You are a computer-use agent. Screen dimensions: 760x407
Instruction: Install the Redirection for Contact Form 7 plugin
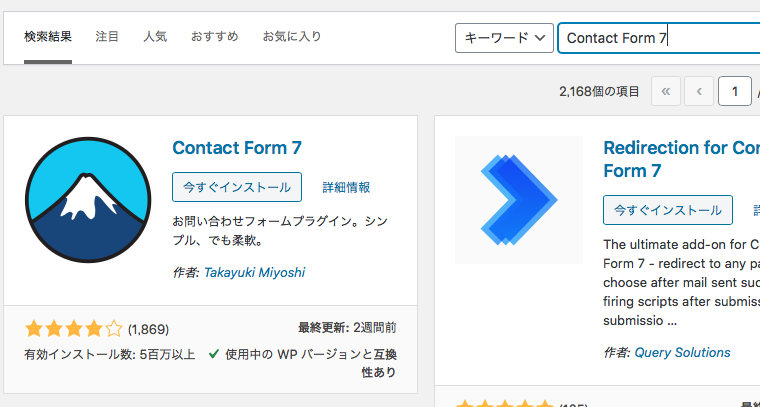[x=667, y=210]
